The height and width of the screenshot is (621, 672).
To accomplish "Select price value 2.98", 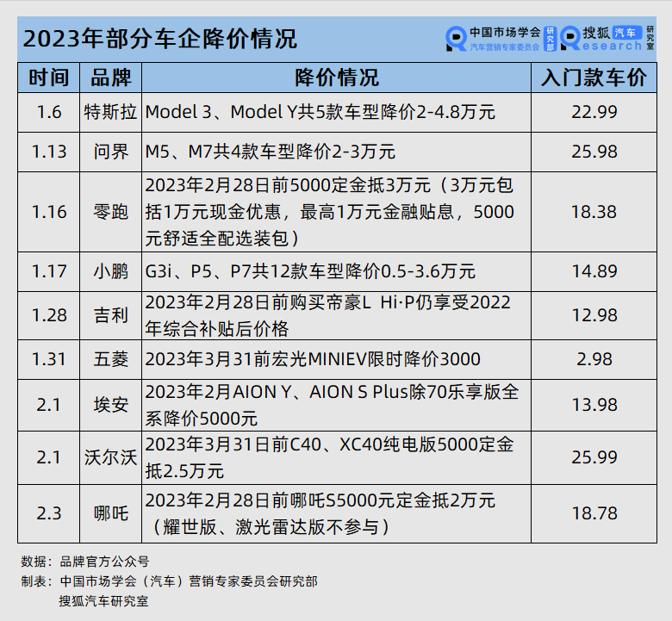I will pyautogui.click(x=594, y=359).
